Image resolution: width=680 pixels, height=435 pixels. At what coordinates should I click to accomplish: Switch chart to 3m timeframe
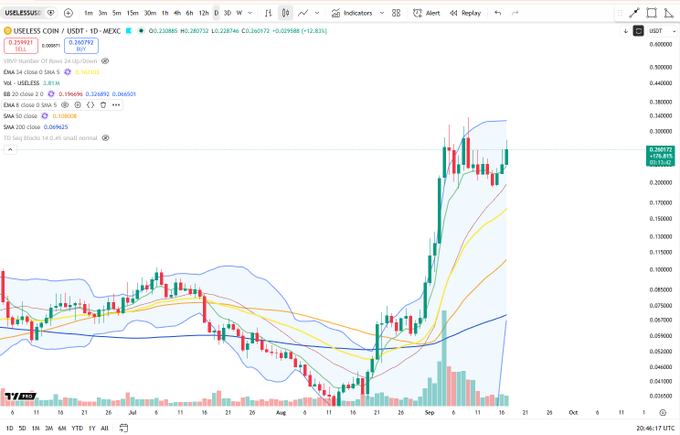[x=103, y=13]
